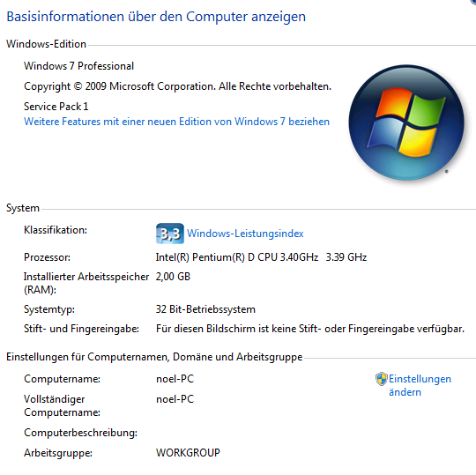Select the Windows 7 Professional edition text
The height and width of the screenshot is (475, 476).
(79, 66)
